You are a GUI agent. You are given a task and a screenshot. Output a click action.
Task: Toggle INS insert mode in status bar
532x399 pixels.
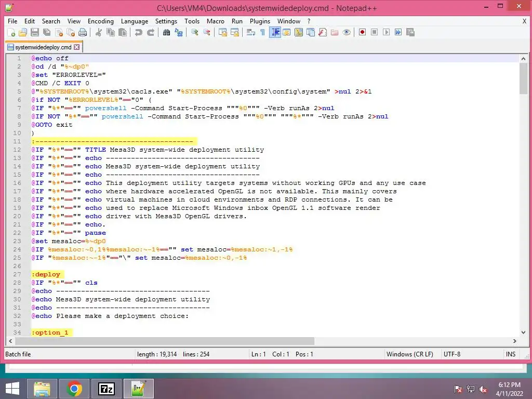click(511, 354)
